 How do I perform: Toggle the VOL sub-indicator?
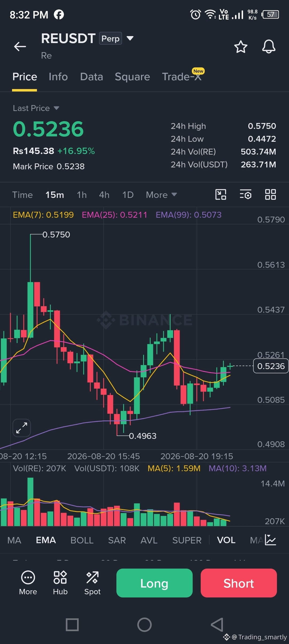(x=226, y=540)
